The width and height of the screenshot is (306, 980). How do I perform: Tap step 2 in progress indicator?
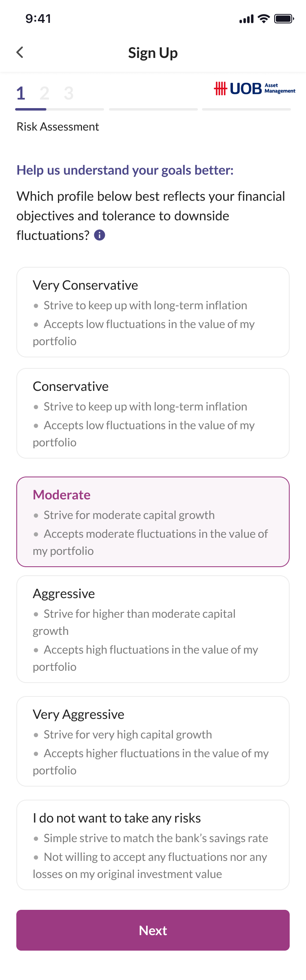(x=44, y=93)
